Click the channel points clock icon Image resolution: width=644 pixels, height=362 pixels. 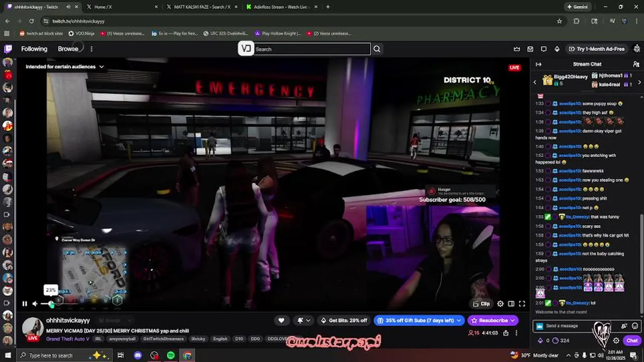tap(555, 340)
